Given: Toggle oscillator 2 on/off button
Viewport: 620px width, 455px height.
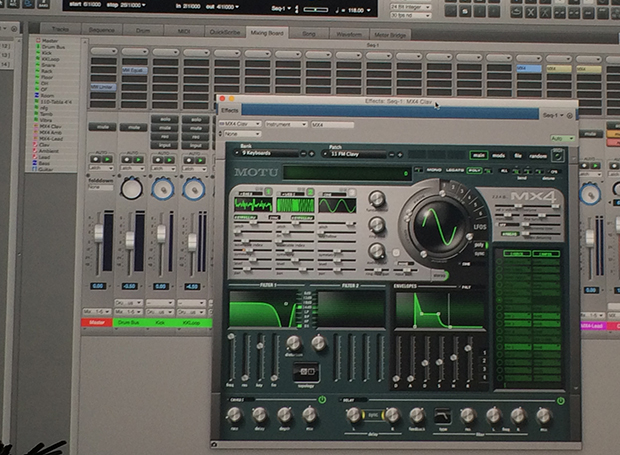Looking at the screenshot, I should [310, 192].
